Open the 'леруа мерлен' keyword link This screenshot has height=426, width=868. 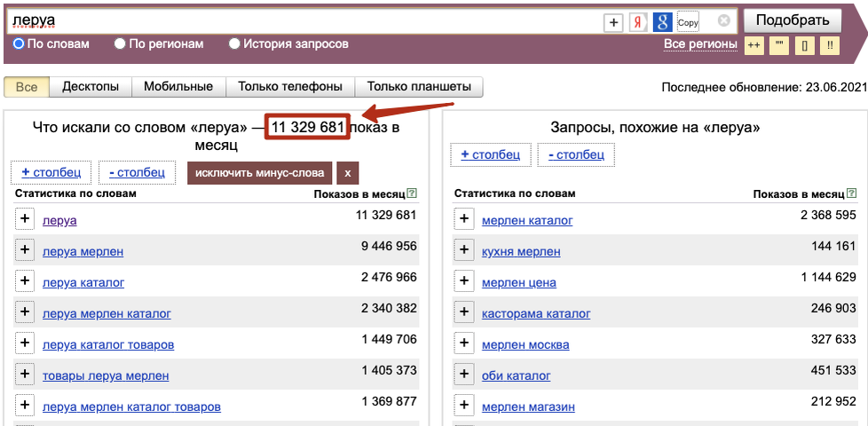[x=83, y=252]
